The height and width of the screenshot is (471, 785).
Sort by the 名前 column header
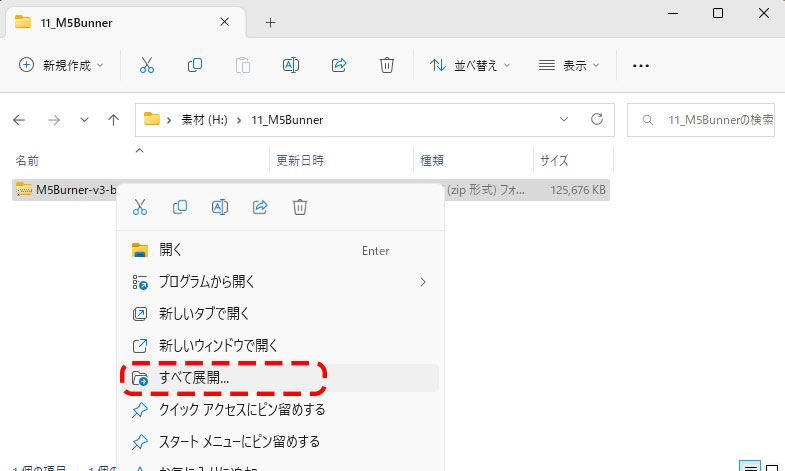pyautogui.click(x=140, y=160)
